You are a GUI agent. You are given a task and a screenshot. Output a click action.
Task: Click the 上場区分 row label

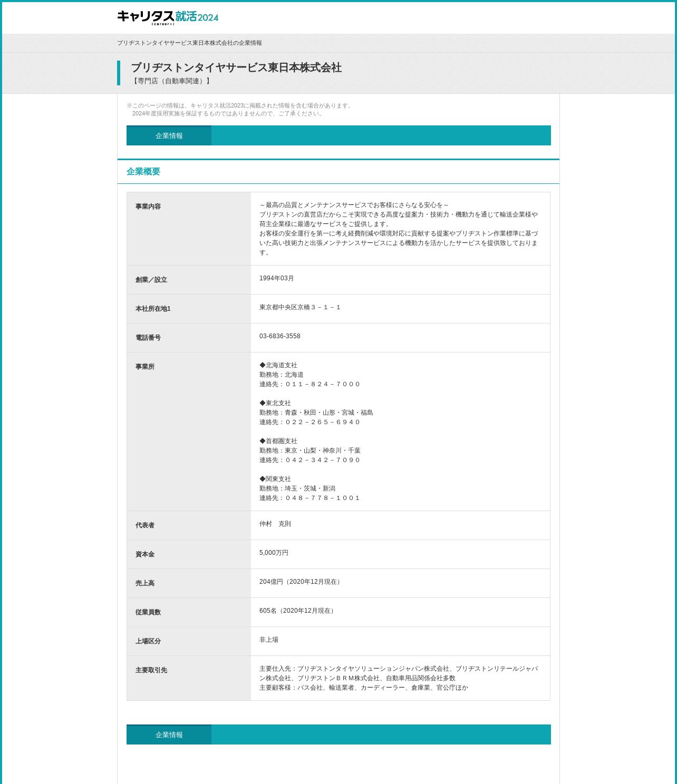[x=148, y=641]
